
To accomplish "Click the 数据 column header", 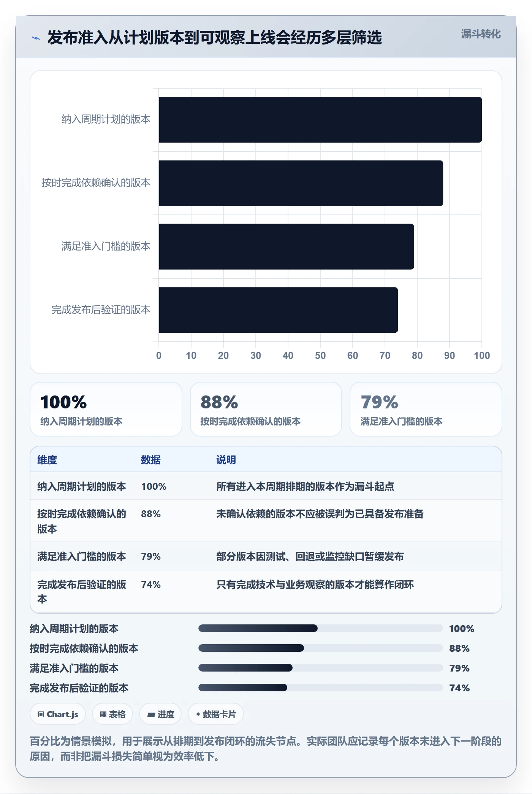I will 151,460.
